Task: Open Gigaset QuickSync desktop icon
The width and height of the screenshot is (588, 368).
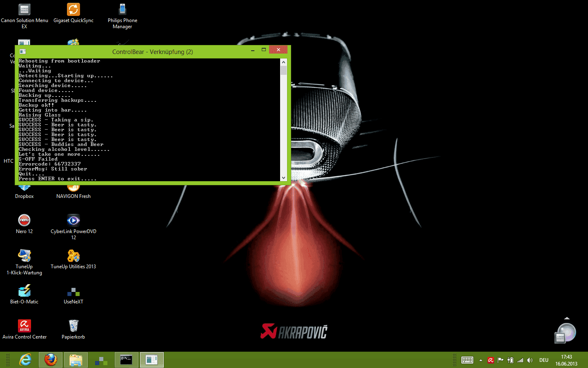Action: pos(73,13)
